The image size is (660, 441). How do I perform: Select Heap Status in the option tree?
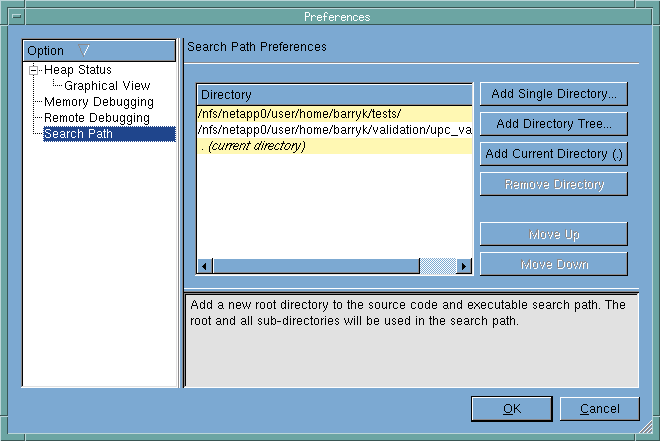pyautogui.click(x=78, y=70)
